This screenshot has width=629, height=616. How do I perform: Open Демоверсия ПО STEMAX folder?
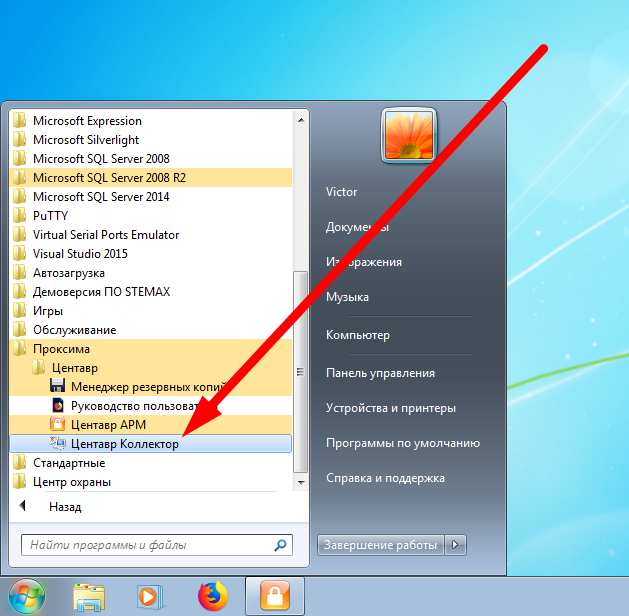pos(150,292)
